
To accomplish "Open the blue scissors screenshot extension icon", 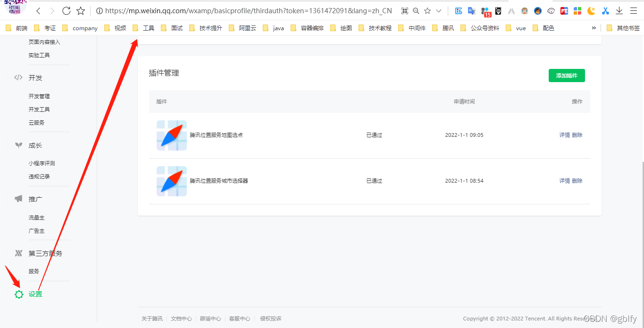I will click(x=605, y=10).
